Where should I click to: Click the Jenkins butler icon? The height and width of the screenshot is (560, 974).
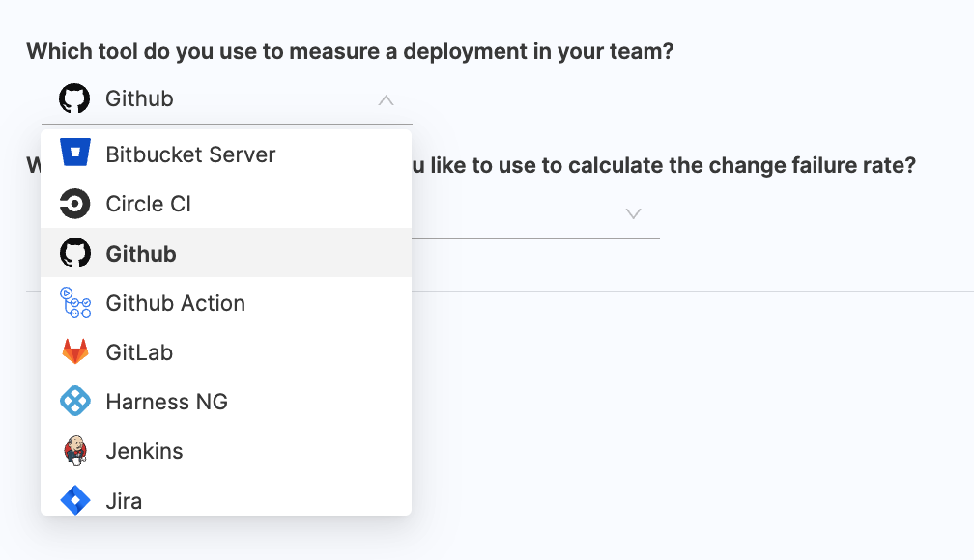(74, 451)
